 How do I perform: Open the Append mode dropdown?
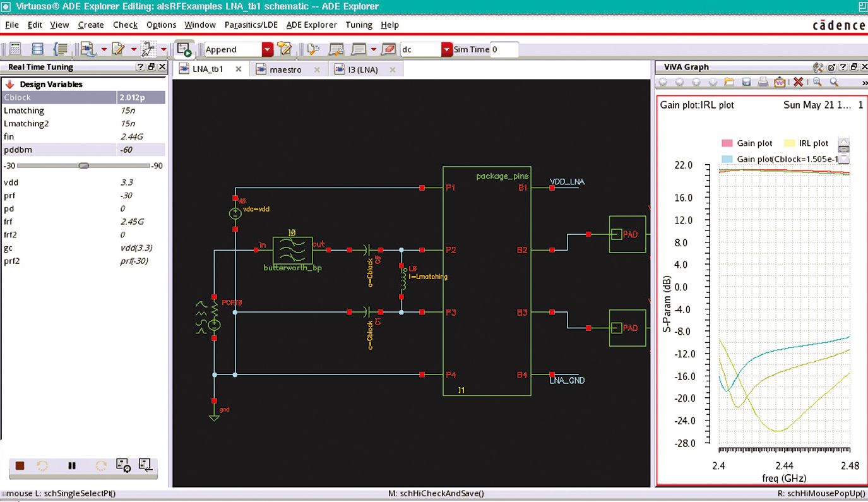[x=268, y=49]
